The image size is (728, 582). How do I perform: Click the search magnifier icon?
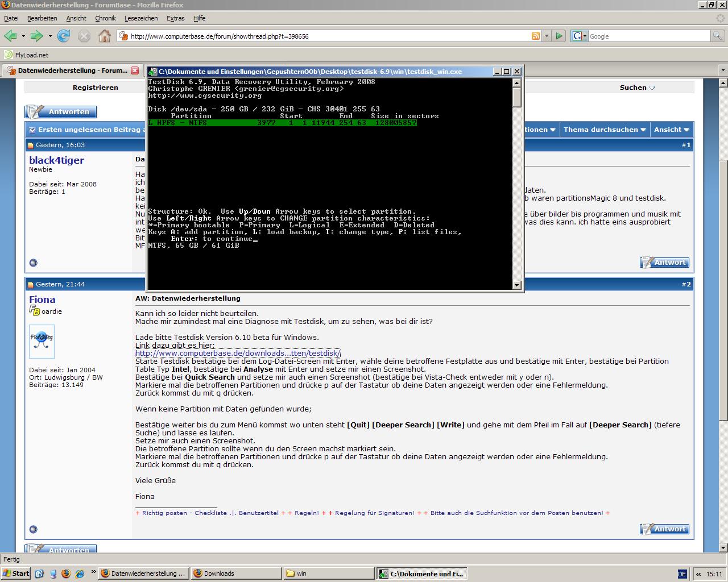[718, 36]
